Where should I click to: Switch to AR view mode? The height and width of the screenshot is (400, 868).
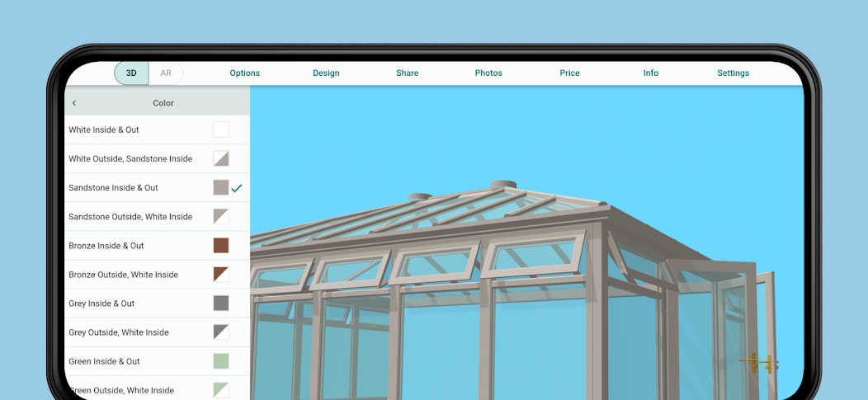point(166,73)
